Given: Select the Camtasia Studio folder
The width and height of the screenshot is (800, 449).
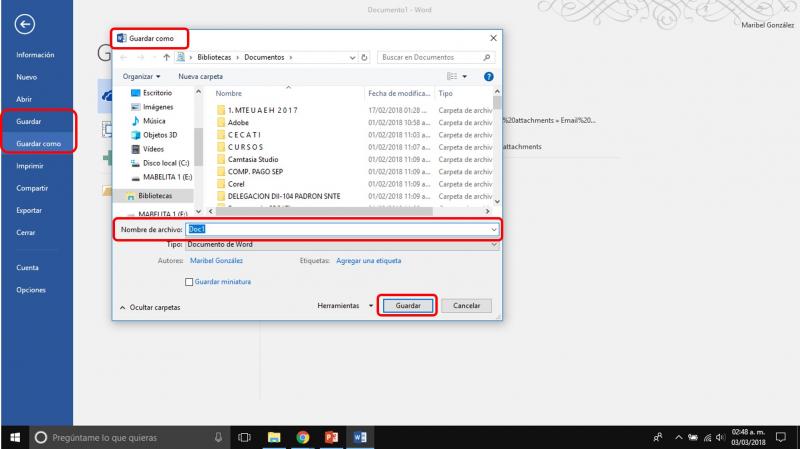Looking at the screenshot, I should [253, 159].
